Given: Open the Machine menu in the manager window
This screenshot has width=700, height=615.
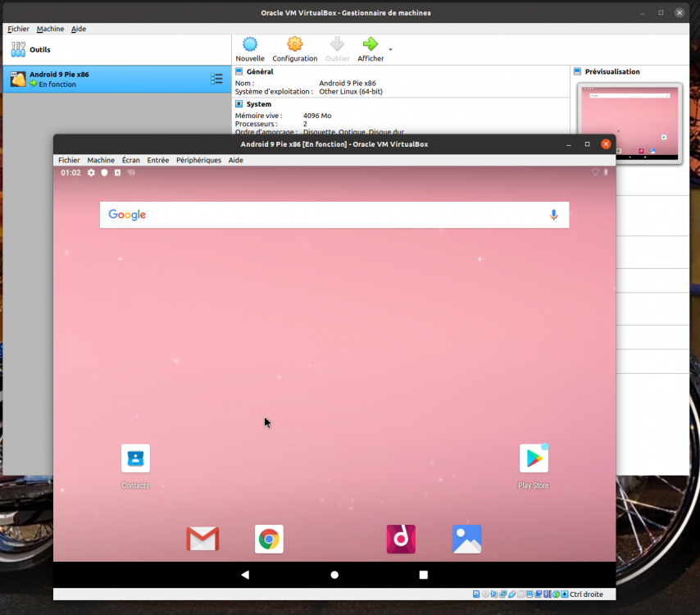Looking at the screenshot, I should point(50,29).
